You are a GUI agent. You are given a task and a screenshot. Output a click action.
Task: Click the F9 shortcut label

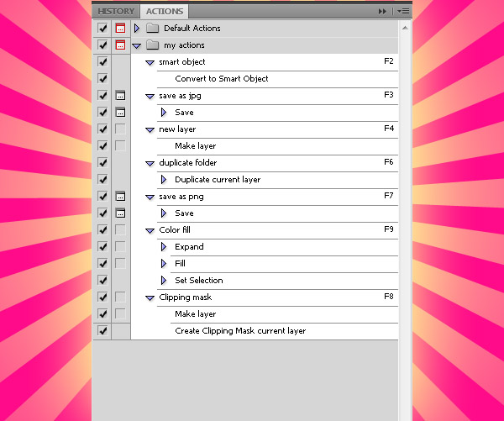pos(389,229)
